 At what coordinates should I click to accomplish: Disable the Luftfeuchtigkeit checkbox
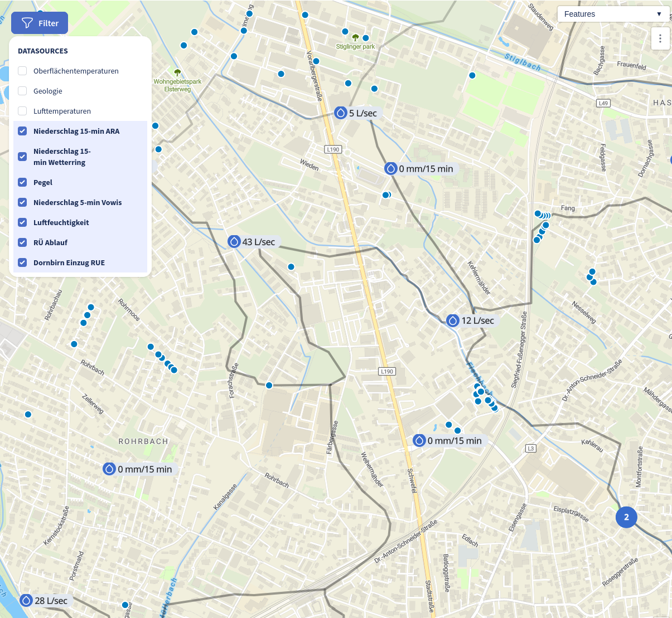tap(23, 222)
